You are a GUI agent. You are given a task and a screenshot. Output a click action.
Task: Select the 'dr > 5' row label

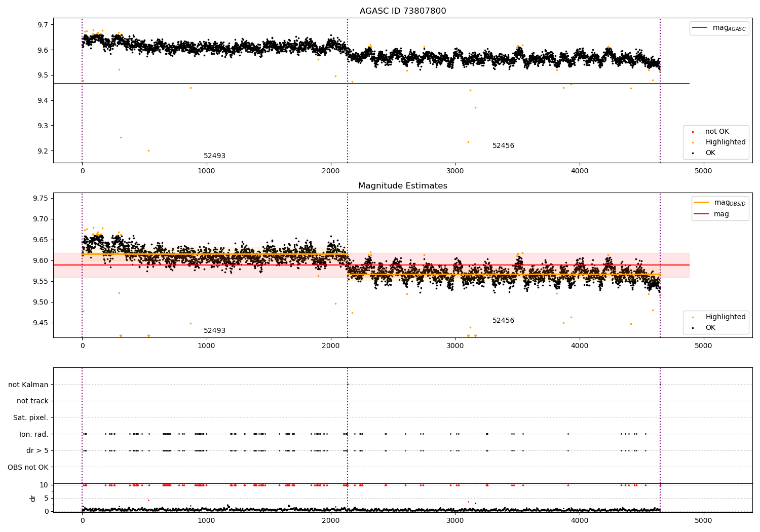click(x=37, y=450)
